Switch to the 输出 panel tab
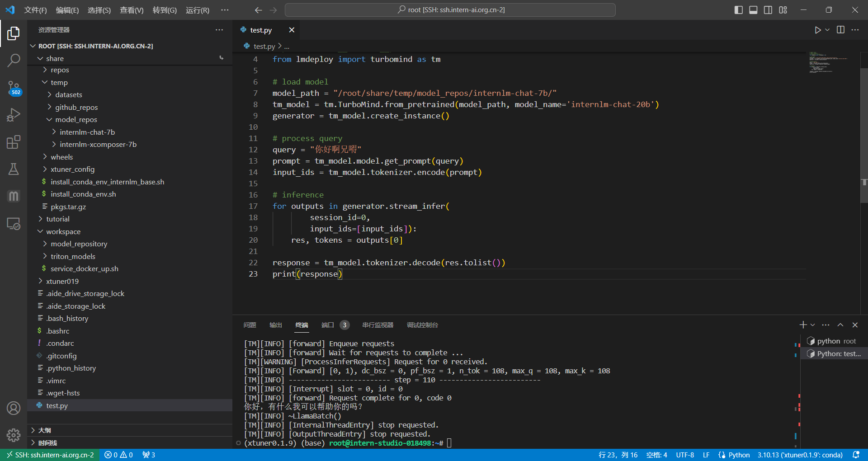The height and width of the screenshot is (461, 868). pyautogui.click(x=275, y=325)
